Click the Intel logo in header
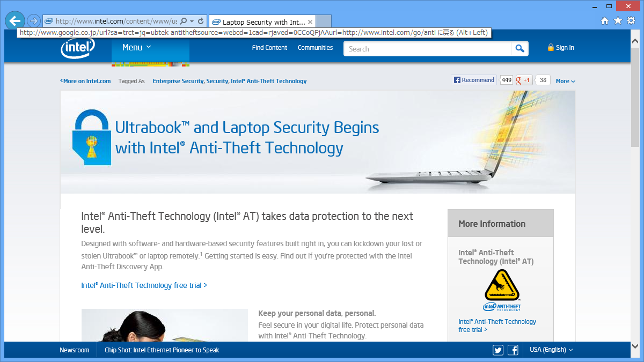This screenshot has width=644, height=362. click(77, 48)
